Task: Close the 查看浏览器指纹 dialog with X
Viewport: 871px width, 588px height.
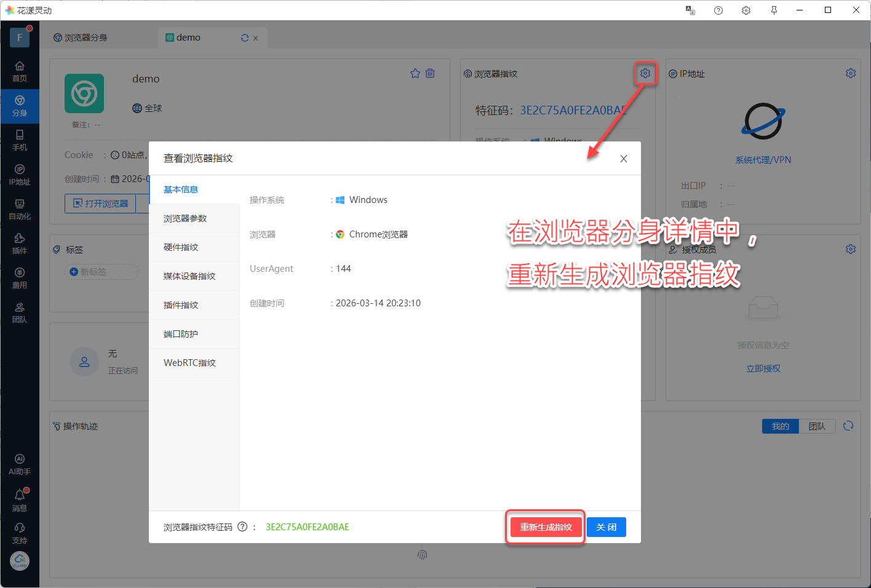Action: (623, 159)
